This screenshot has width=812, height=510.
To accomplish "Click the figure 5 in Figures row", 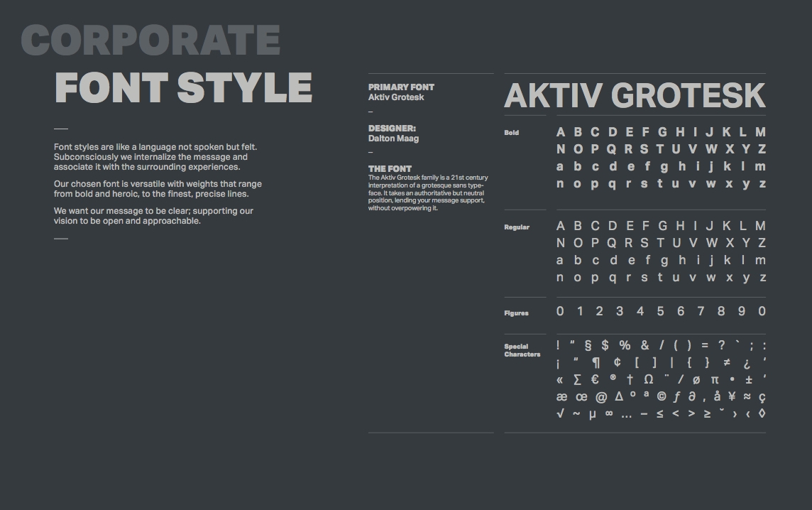I will [660, 311].
